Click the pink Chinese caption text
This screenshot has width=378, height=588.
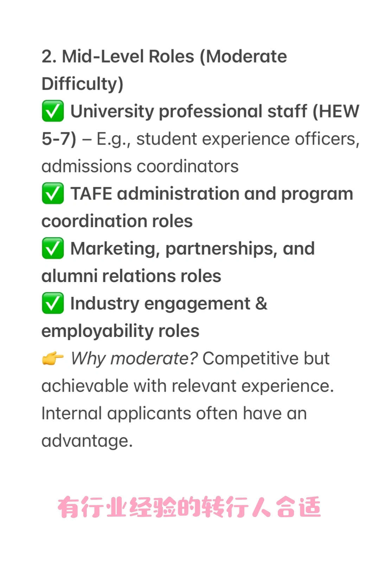coord(189,507)
